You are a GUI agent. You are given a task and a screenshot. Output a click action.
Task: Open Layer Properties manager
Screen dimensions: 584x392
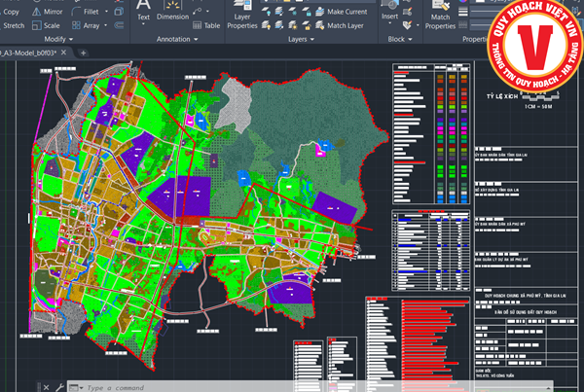click(242, 15)
